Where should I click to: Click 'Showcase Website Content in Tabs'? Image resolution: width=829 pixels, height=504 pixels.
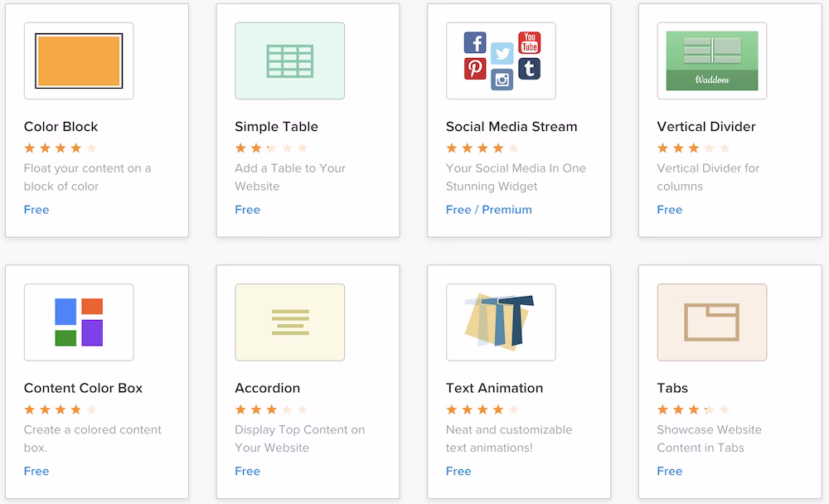pos(710,439)
